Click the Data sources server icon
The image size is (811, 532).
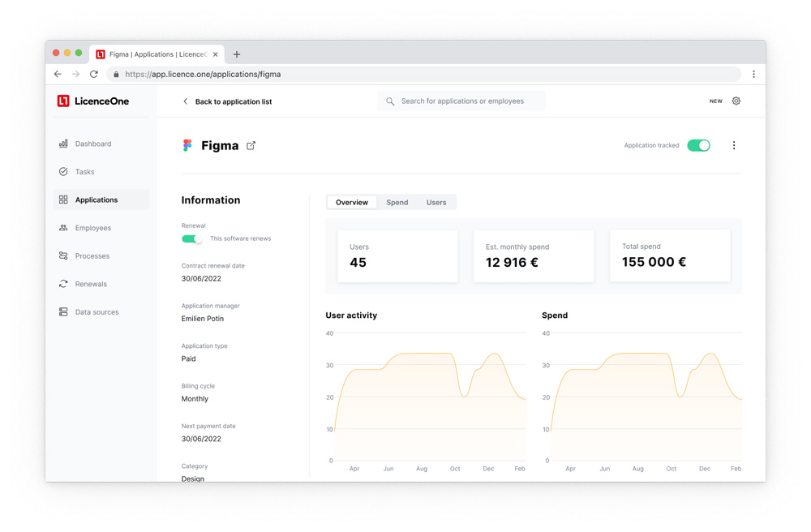(x=63, y=311)
